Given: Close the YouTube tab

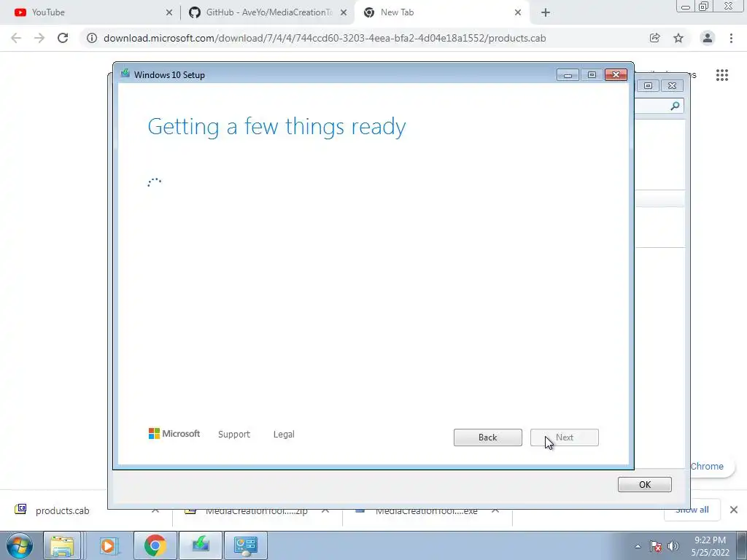Looking at the screenshot, I should click(x=169, y=13).
